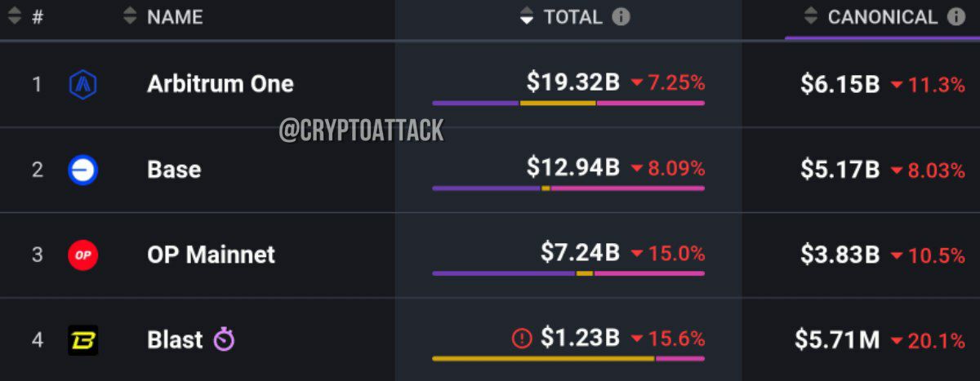Image resolution: width=980 pixels, height=381 pixels.
Task: Open the Arbitrum One project link
Action: click(220, 83)
